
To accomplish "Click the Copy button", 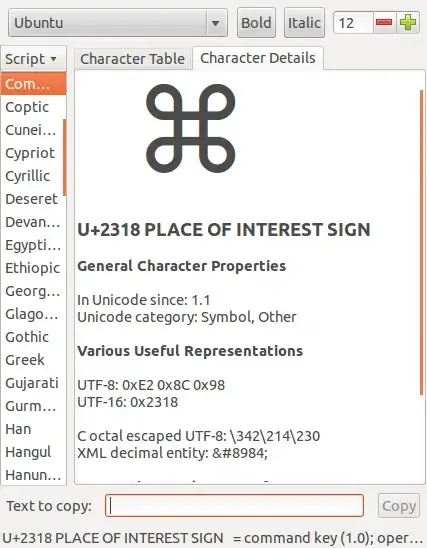I will click(x=399, y=505).
